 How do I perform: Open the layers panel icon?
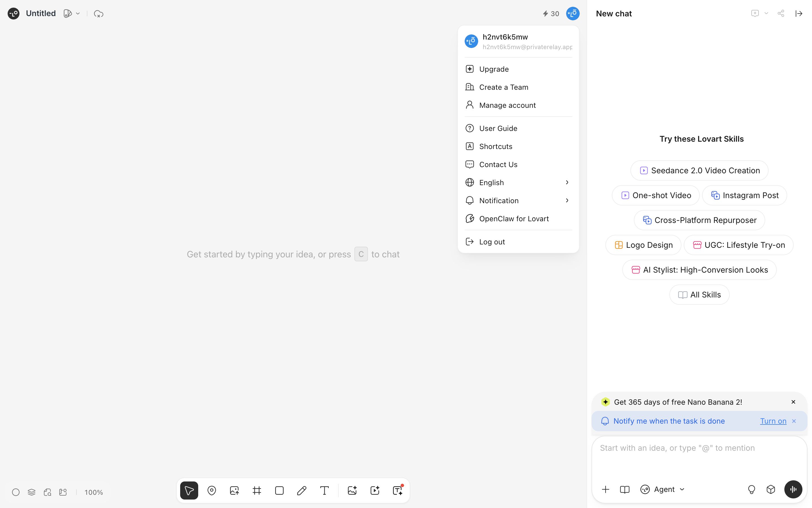coord(32,492)
